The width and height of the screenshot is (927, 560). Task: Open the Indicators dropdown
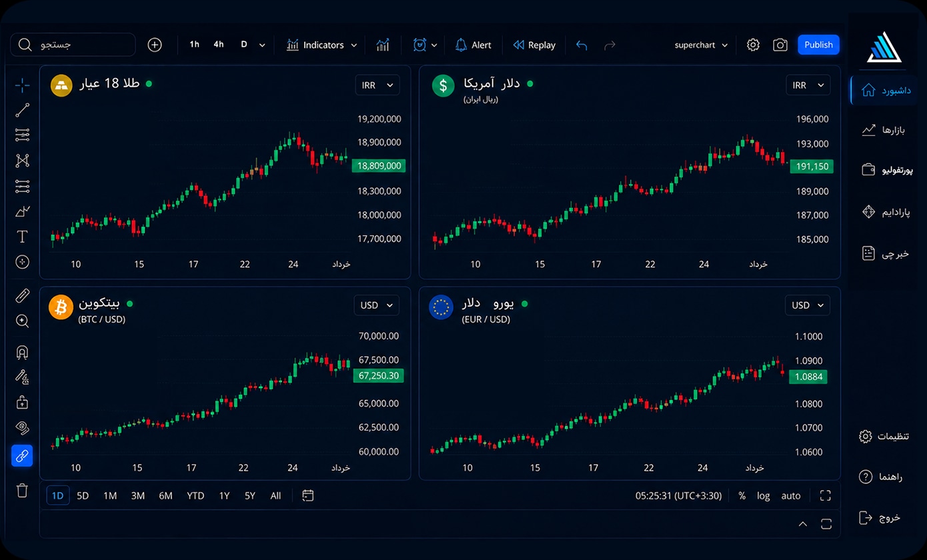coord(322,45)
